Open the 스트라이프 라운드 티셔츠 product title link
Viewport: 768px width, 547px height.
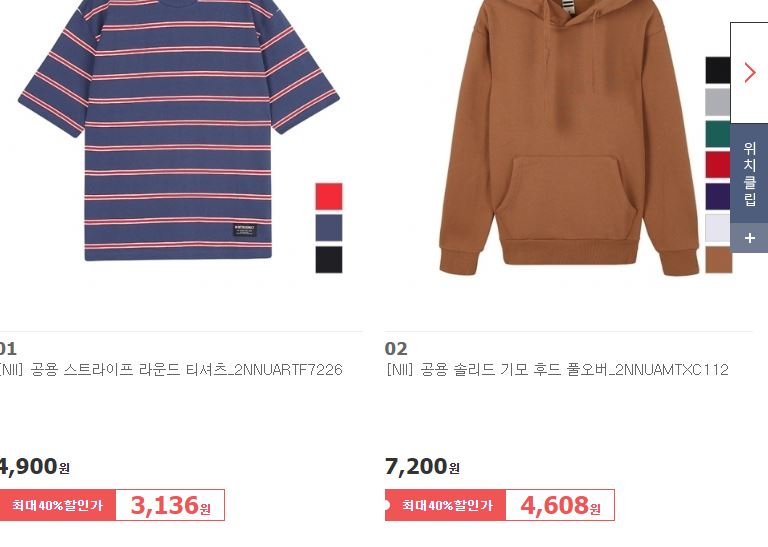click(171, 369)
